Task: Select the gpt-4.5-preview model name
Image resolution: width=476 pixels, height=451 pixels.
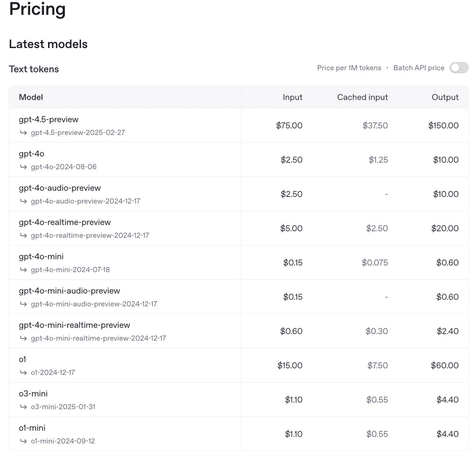Action: point(48,119)
